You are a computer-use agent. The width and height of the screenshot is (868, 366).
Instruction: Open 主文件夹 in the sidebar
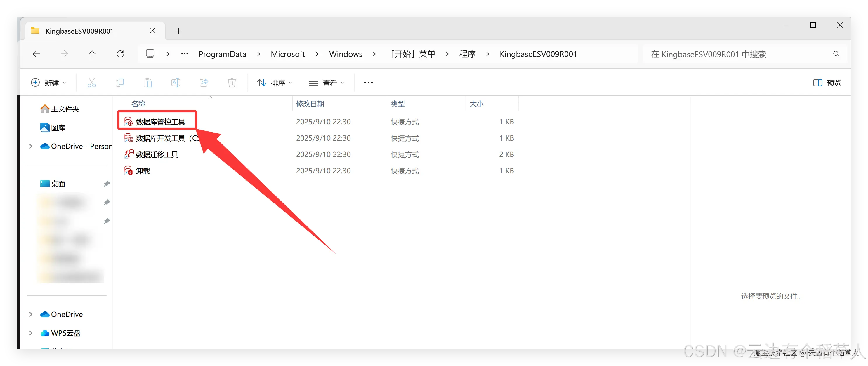(x=60, y=109)
